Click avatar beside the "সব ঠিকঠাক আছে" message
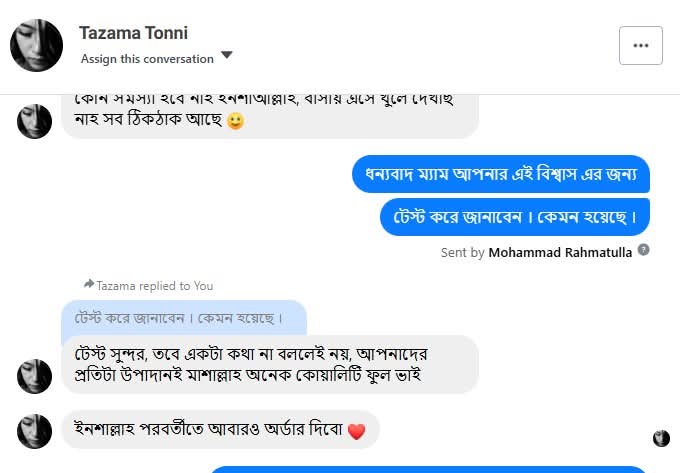The image size is (680, 473). (35, 121)
